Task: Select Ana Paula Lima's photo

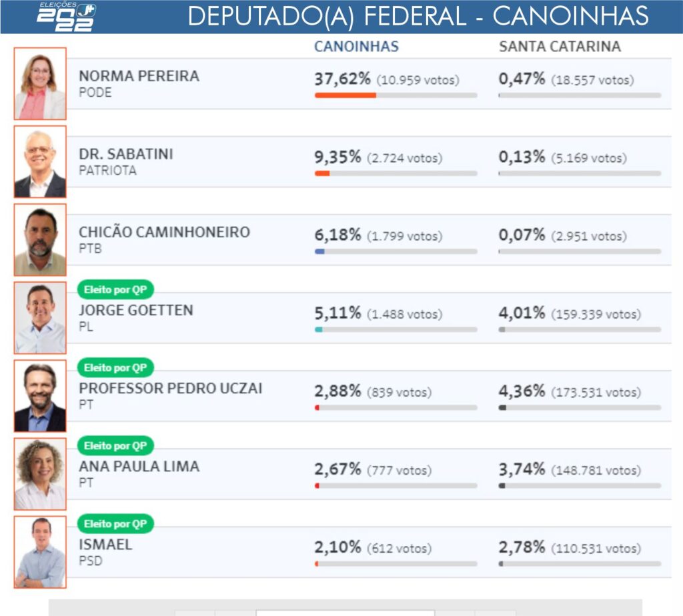Action: pyautogui.click(x=40, y=473)
